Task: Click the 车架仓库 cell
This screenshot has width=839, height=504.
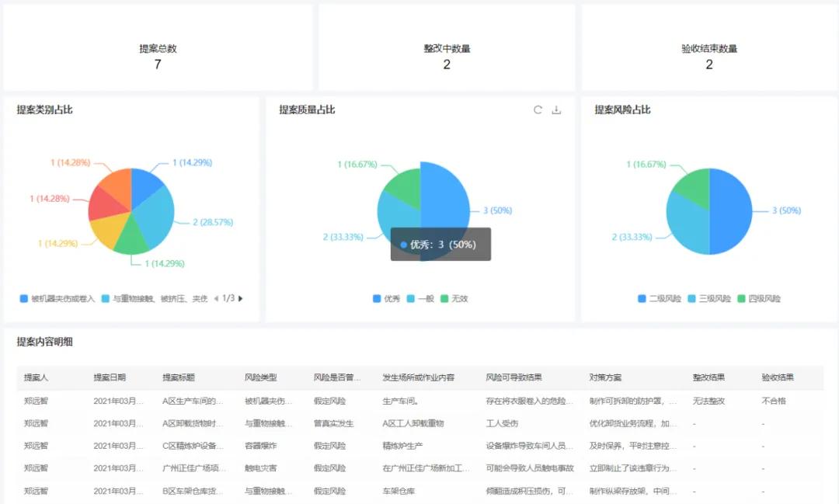Action: (399, 491)
